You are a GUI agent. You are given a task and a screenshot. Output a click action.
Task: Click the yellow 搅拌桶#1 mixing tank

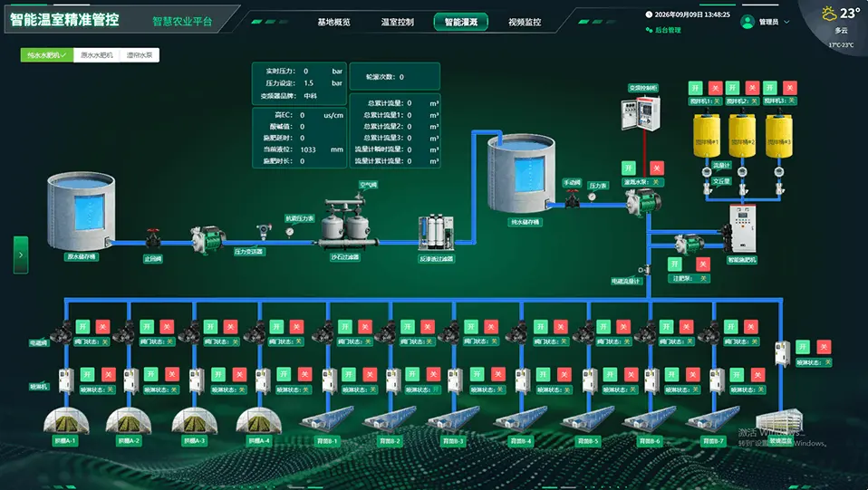pos(707,136)
